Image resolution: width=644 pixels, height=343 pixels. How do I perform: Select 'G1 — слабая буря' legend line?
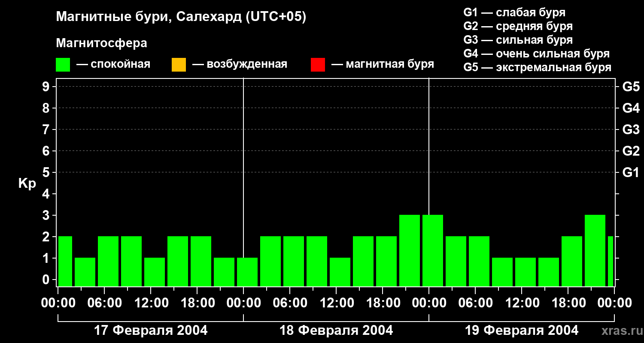tap(514, 12)
